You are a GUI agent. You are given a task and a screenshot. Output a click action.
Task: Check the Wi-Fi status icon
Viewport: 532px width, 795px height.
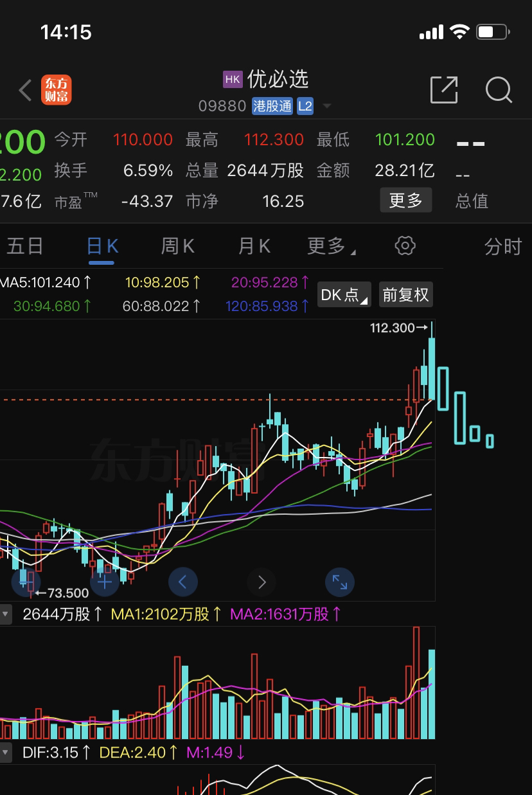tap(460, 31)
